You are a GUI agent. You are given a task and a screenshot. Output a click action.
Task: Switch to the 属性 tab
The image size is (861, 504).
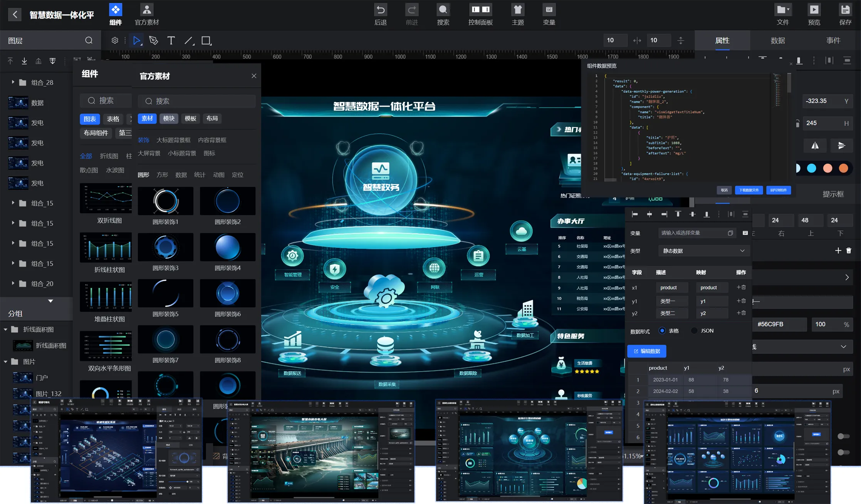tap(722, 40)
